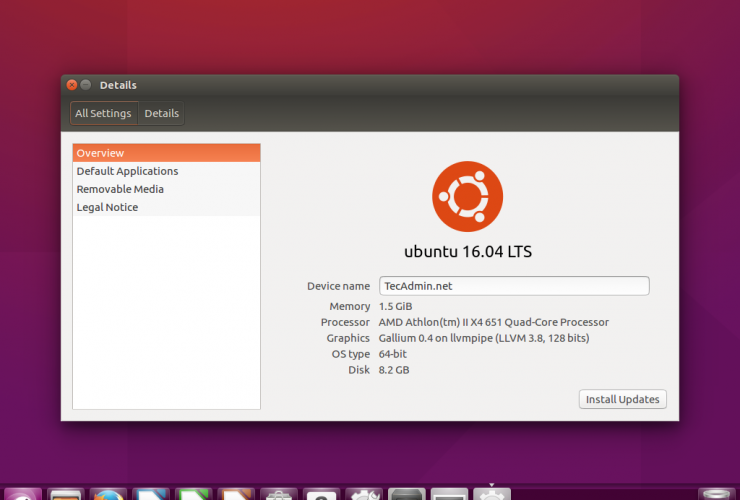Click the orange Ubuntu logo in Overview
This screenshot has height=500, width=740.
[x=467, y=196]
